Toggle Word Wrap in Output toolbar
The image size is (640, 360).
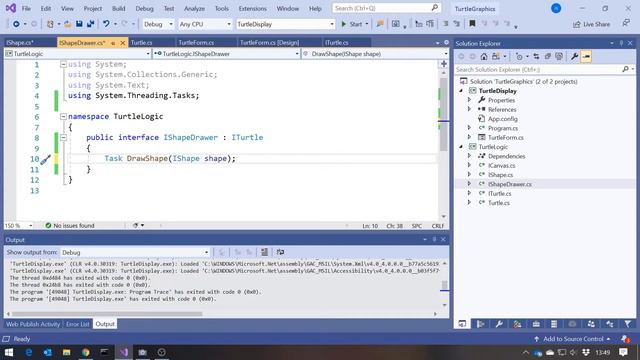click(280, 252)
